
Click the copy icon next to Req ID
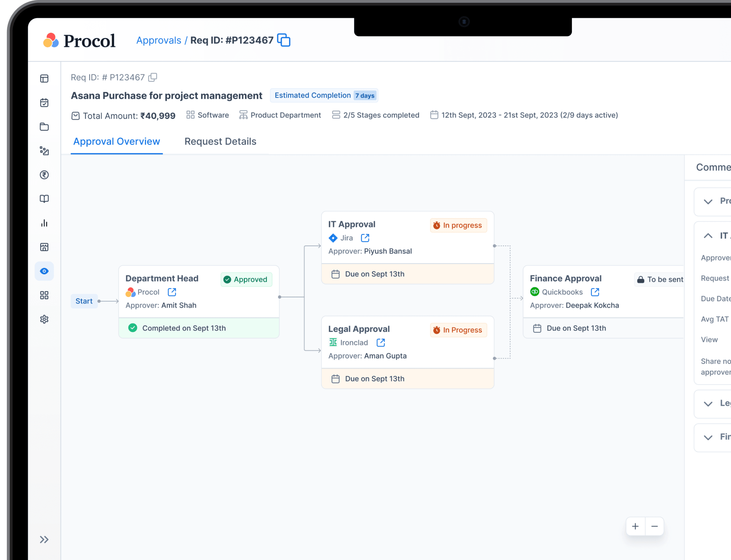coord(154,77)
